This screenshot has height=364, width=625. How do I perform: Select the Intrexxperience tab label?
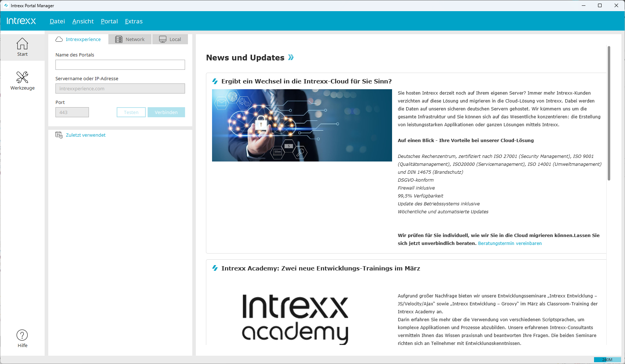tap(83, 39)
